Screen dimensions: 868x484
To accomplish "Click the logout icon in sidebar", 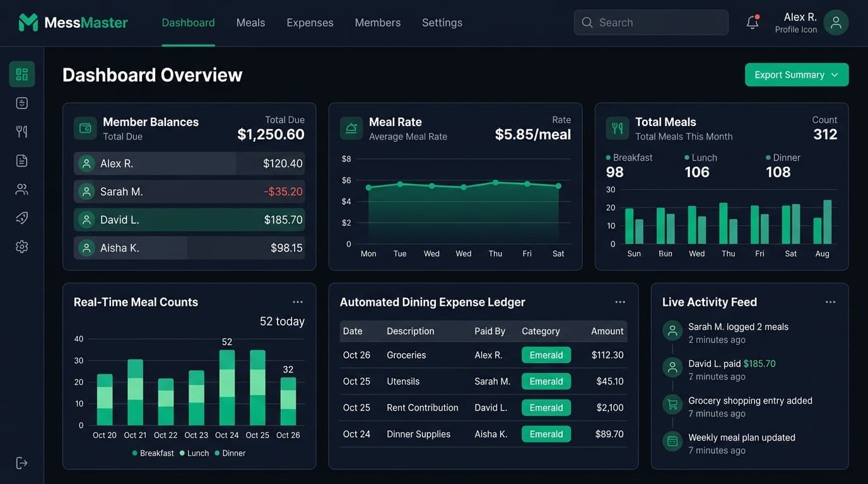I will (22, 463).
